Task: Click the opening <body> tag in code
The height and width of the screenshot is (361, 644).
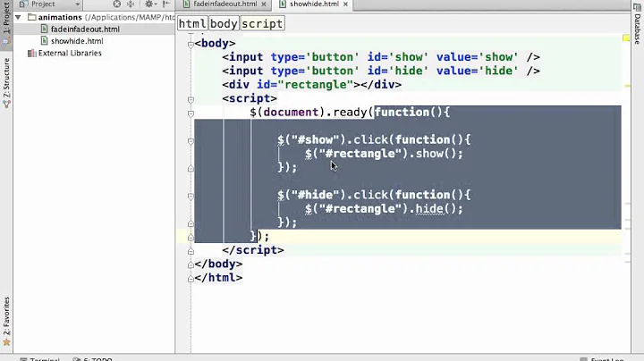Action: (x=216, y=43)
